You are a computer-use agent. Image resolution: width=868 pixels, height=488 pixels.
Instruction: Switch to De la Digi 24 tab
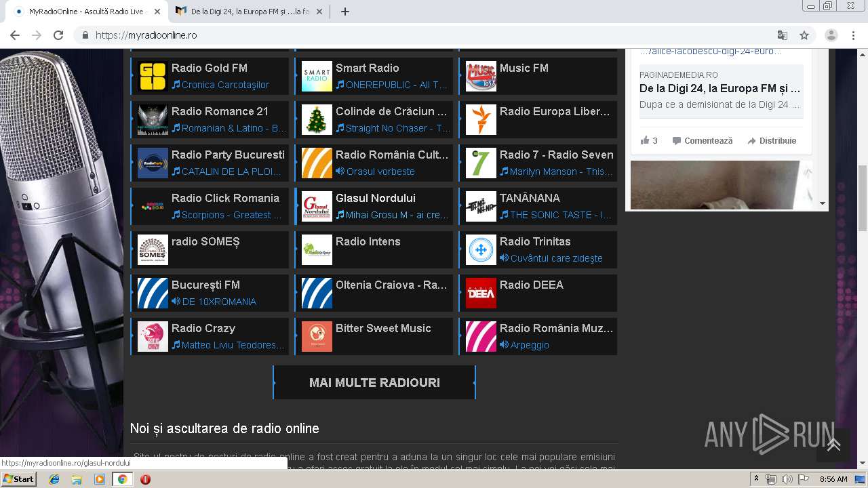pyautogui.click(x=250, y=12)
